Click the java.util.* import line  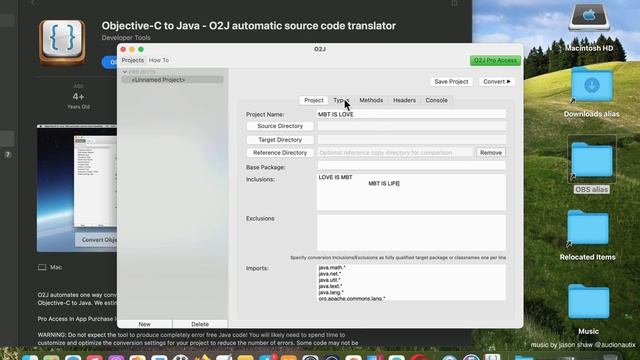[329, 280]
